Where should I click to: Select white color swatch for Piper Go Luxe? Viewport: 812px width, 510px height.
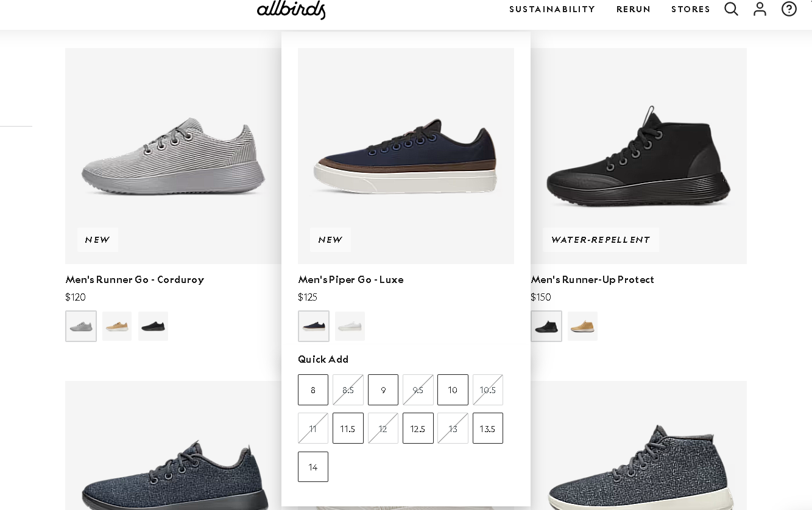350,326
